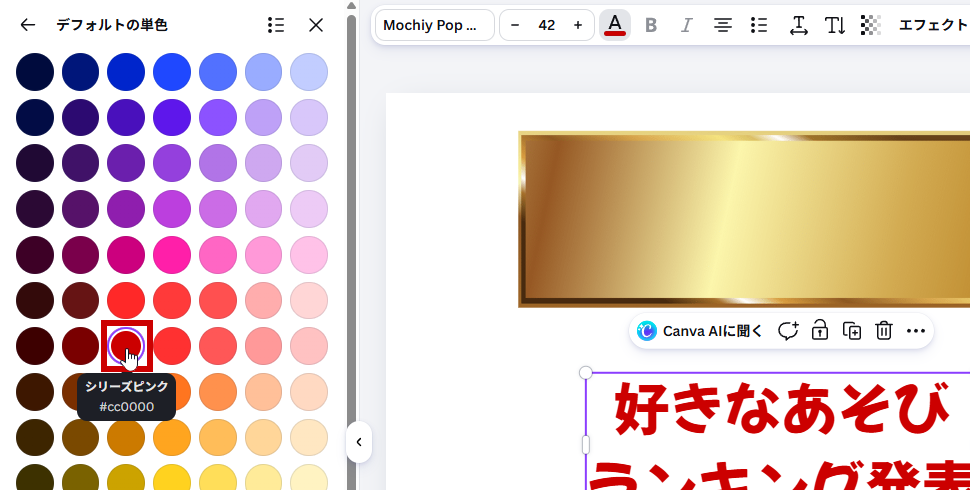The image size is (970, 490).
Task: Collapse the side panel with arrow tab
Action: click(359, 442)
